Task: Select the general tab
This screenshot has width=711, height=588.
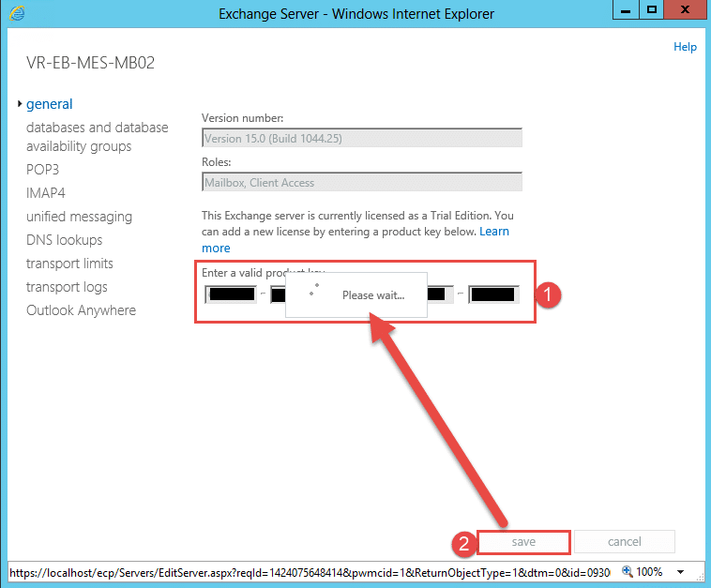Action: tap(49, 104)
